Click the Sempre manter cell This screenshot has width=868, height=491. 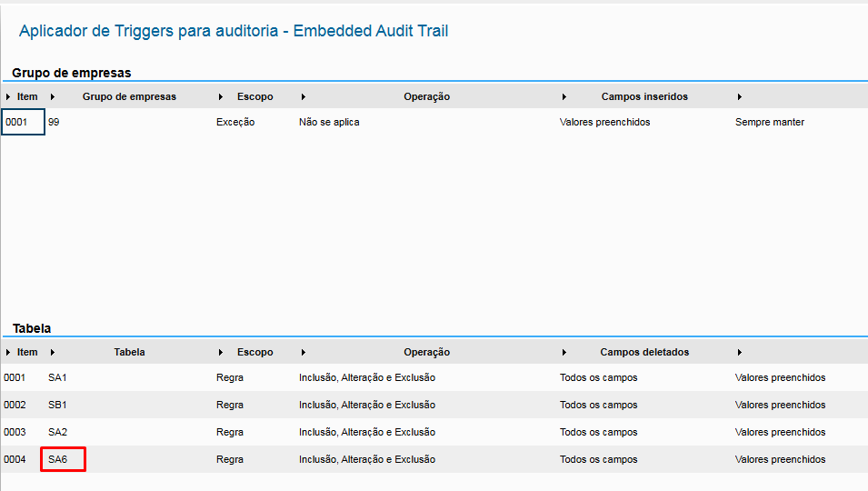pyautogui.click(x=769, y=122)
